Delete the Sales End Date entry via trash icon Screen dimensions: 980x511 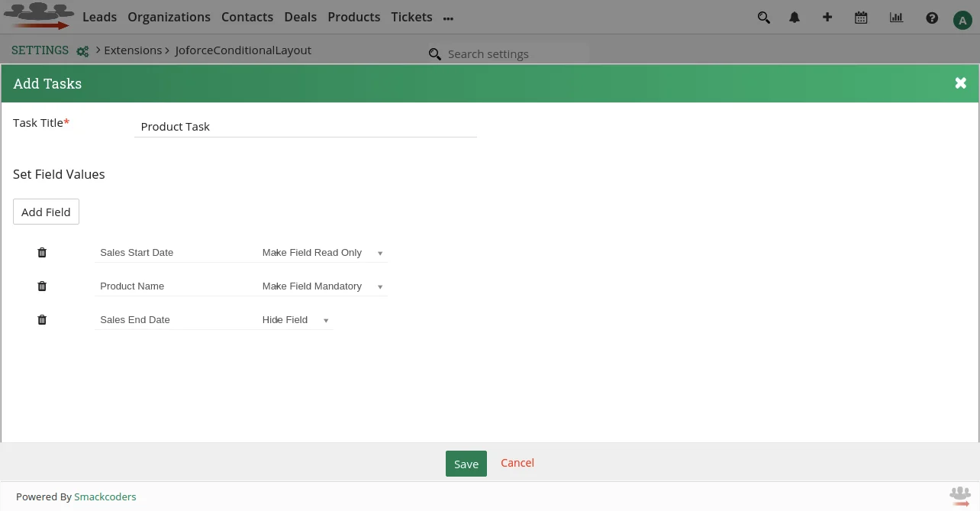pos(42,319)
